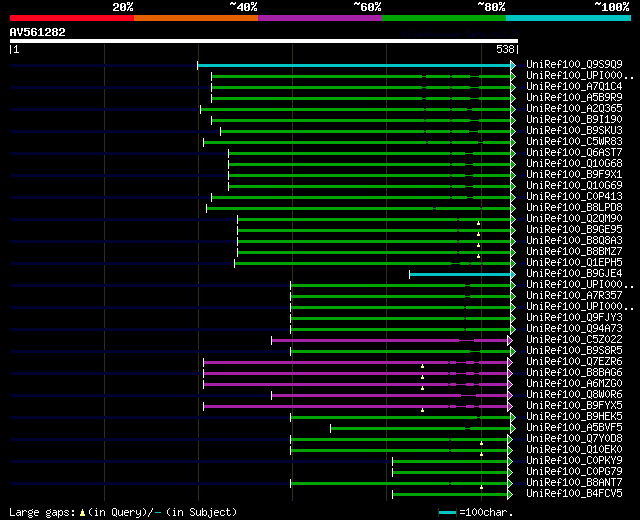Select the UniRef100_Q10EK0 label
640x520 pixels.
click(x=574, y=450)
